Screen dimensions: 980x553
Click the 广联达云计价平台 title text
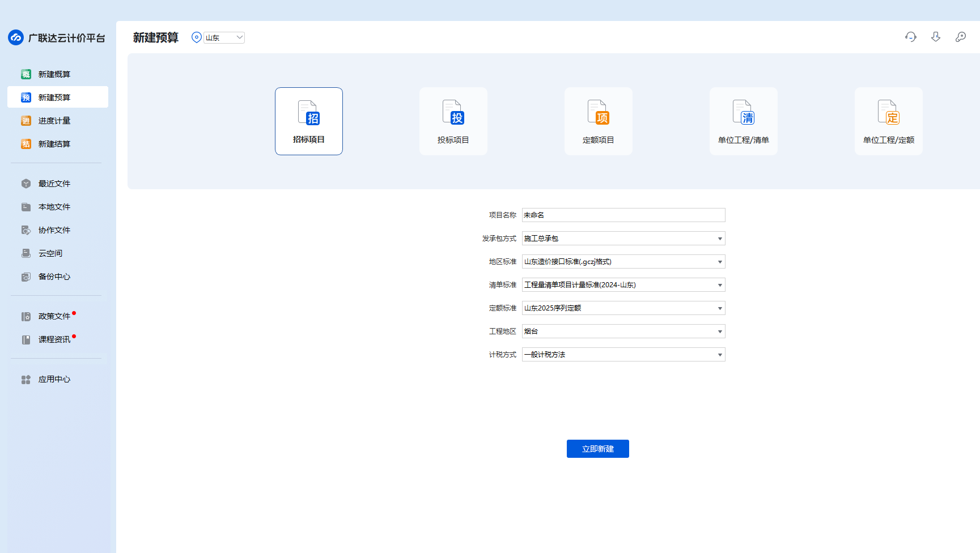67,38
